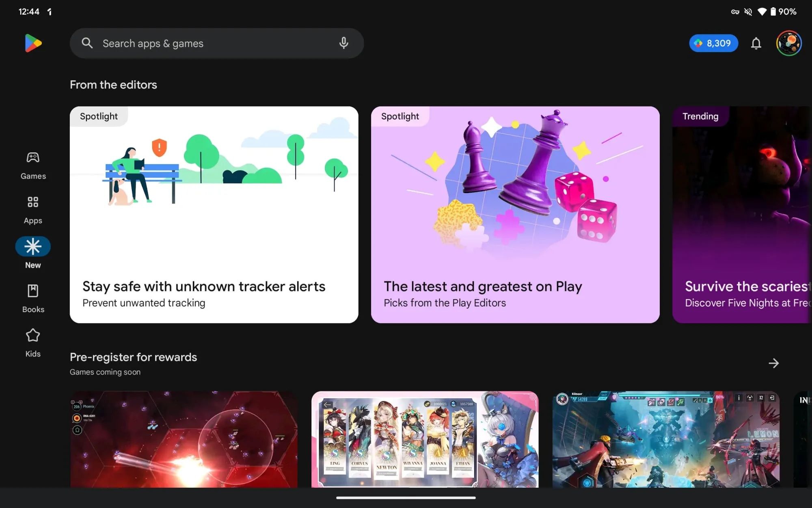The image size is (812, 508).
Task: Open the Five Nights at Freddy's trending card
Action: [742, 214]
